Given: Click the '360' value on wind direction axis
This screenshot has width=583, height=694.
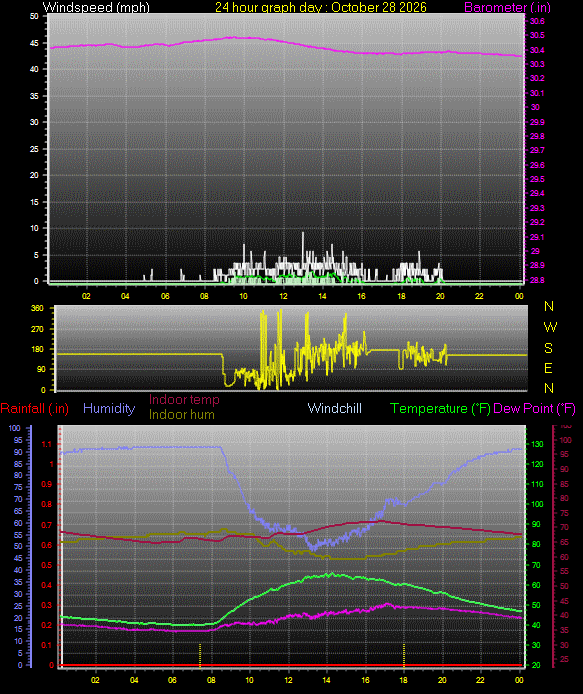Looking at the screenshot, I should pyautogui.click(x=38, y=308).
